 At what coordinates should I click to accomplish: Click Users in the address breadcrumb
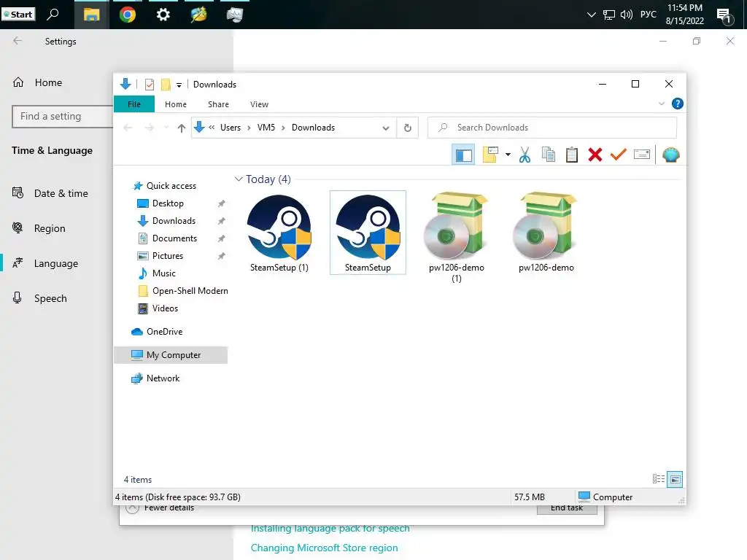click(x=230, y=128)
